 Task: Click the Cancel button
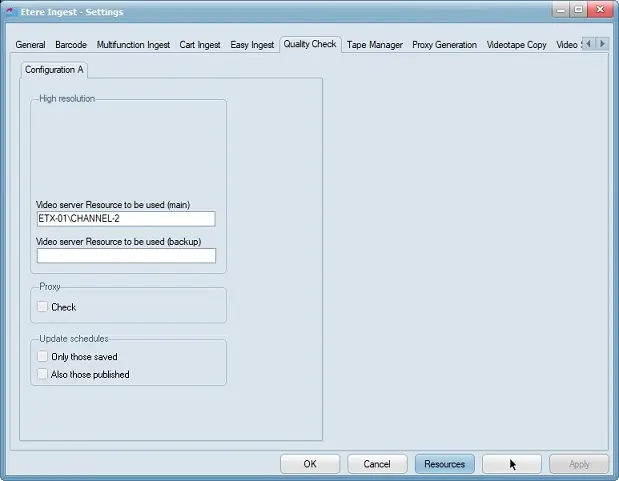[x=377, y=464]
